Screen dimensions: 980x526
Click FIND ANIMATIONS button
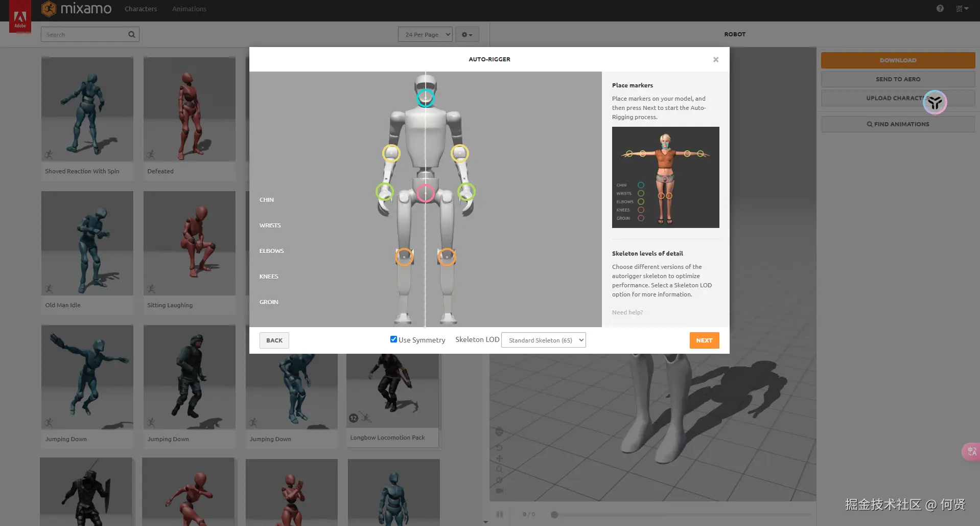tap(898, 124)
